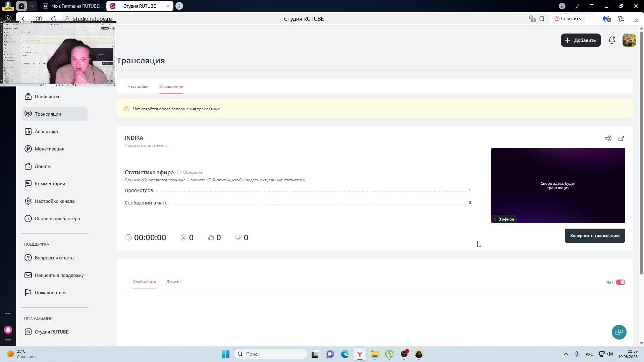Click the Windows taskbar search field

(271, 354)
